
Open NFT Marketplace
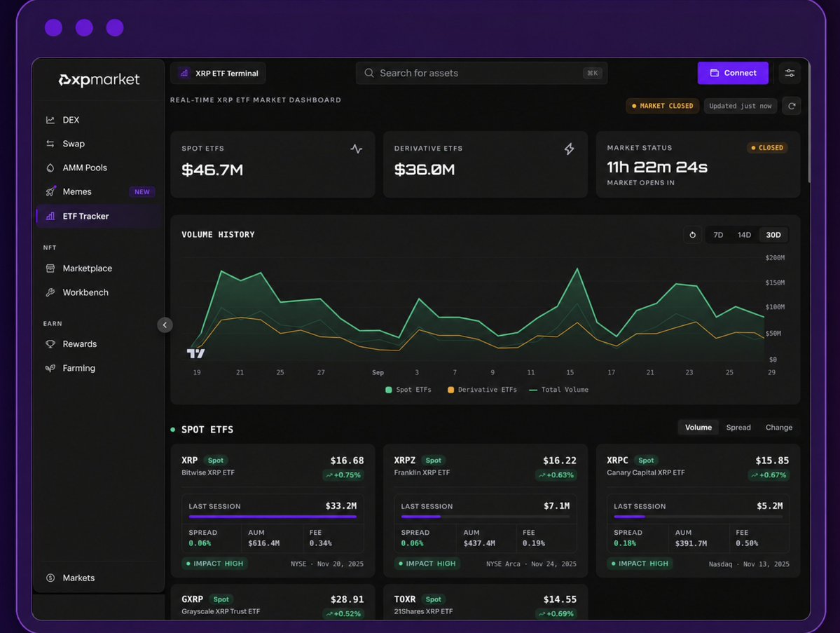pyautogui.click(x=99, y=268)
